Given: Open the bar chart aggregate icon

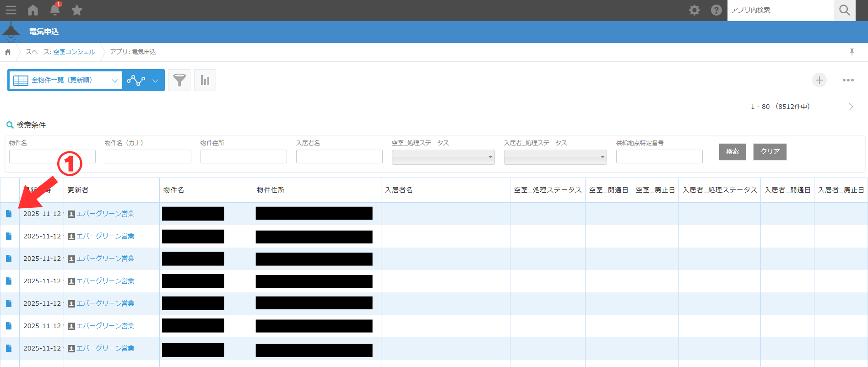Looking at the screenshot, I should (x=205, y=81).
